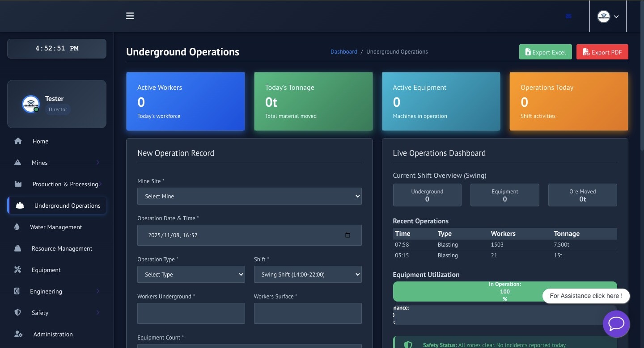Click the Export Excel button
644x348 pixels.
(x=545, y=52)
